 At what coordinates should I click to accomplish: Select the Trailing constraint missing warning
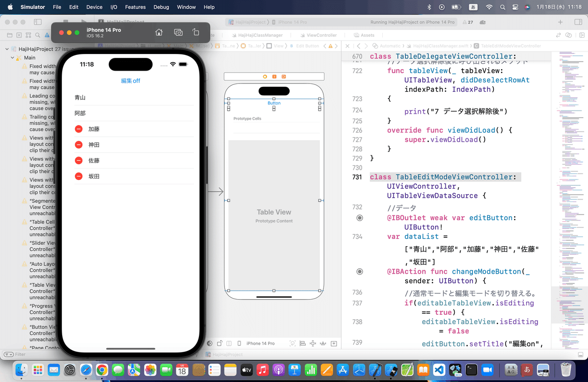39,123
